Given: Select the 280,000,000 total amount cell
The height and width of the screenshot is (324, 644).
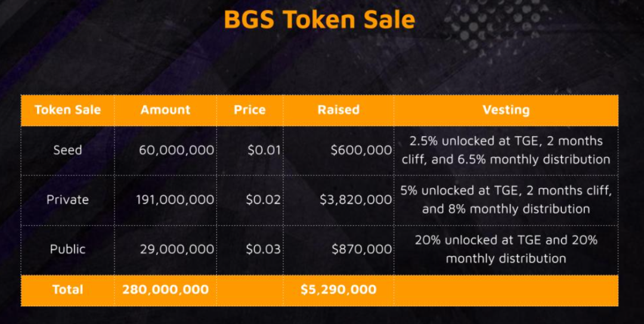Looking at the screenshot, I should click(166, 289).
